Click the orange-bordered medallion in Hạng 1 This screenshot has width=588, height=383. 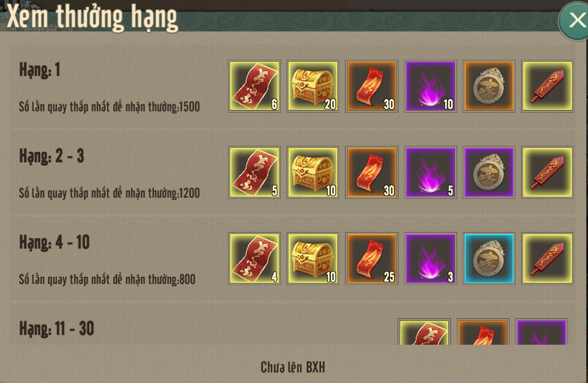pos(489,86)
